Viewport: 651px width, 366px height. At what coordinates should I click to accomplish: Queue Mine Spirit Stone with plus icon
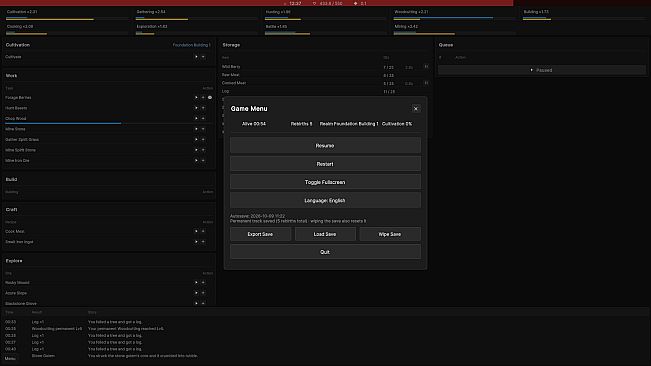click(203, 150)
